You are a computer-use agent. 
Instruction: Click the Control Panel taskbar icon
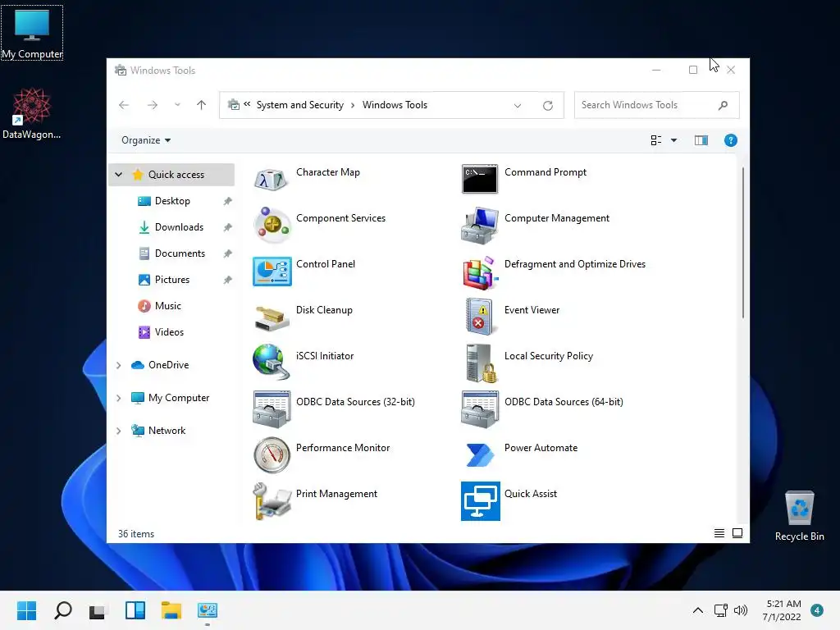[x=208, y=610]
